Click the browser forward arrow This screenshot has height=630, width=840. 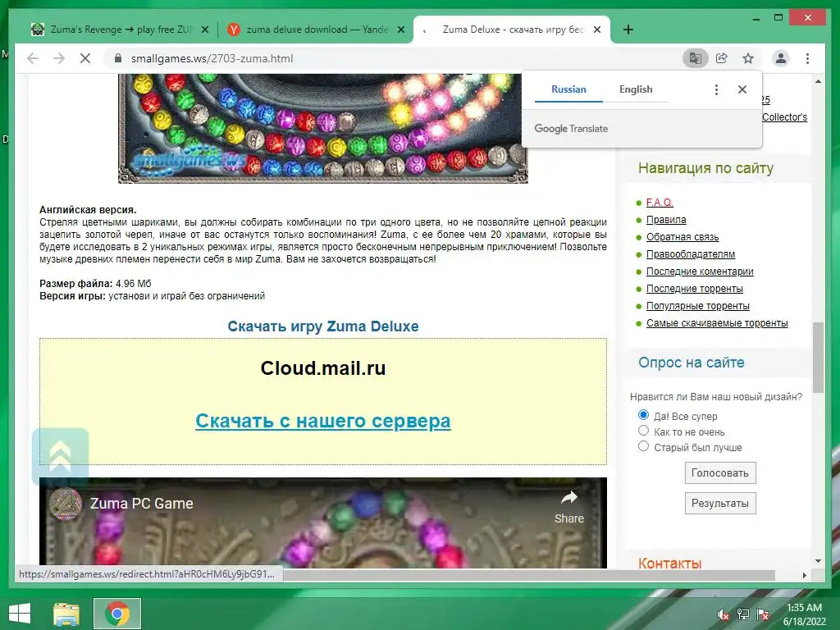(59, 58)
